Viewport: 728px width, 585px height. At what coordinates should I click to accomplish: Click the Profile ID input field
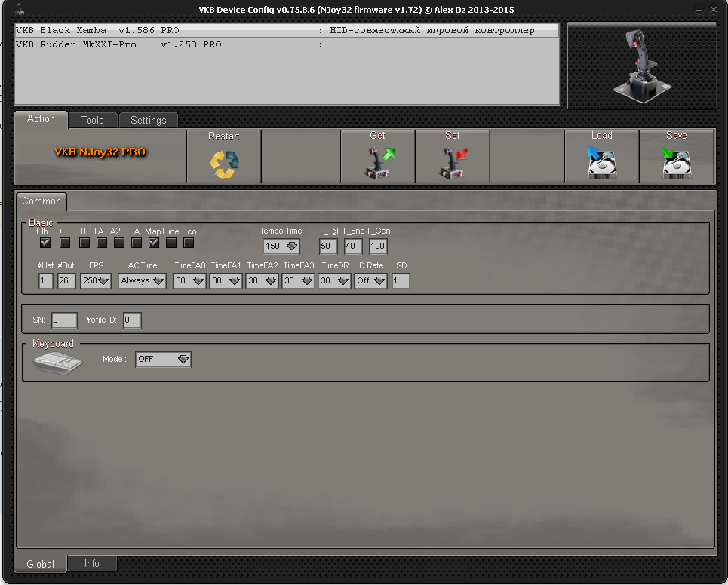click(132, 320)
